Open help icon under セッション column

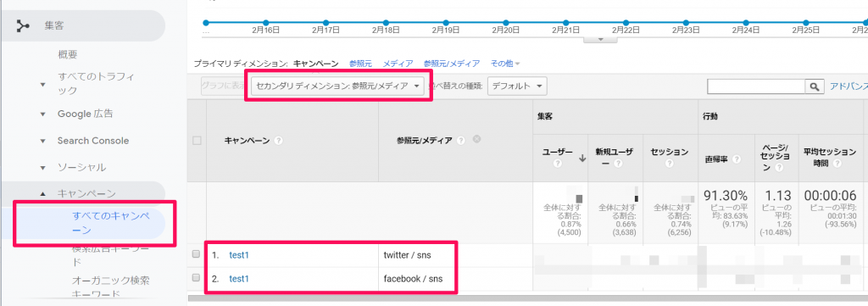point(670,164)
